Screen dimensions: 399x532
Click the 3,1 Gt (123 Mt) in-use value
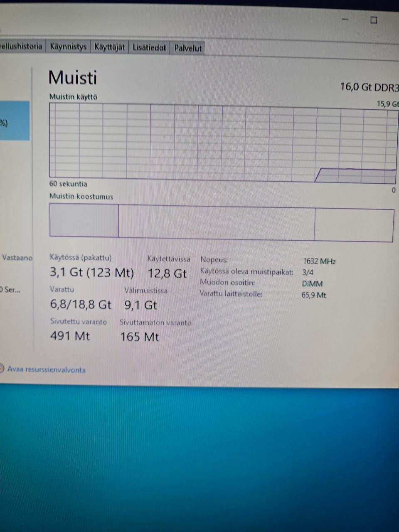[92, 273]
